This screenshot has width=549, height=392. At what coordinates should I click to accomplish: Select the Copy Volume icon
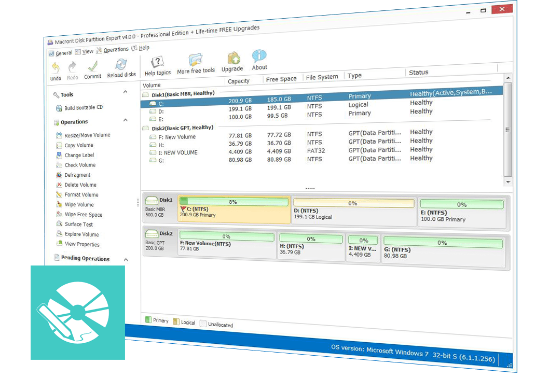tap(59, 145)
